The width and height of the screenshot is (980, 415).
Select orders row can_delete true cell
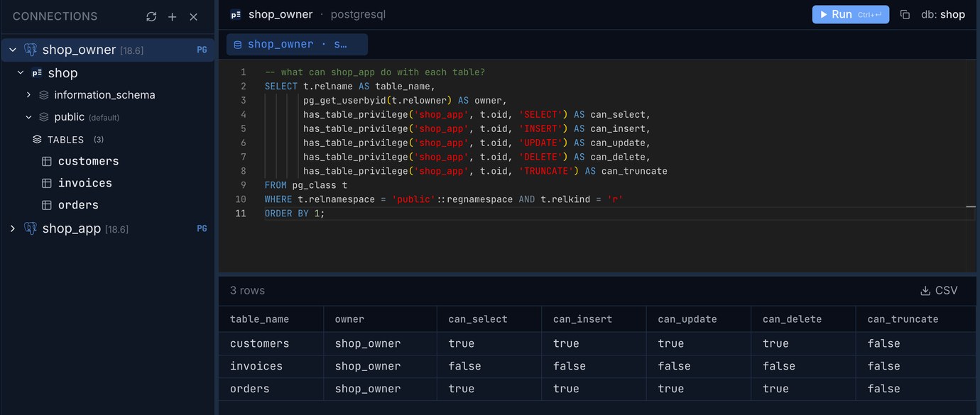pyautogui.click(x=803, y=389)
